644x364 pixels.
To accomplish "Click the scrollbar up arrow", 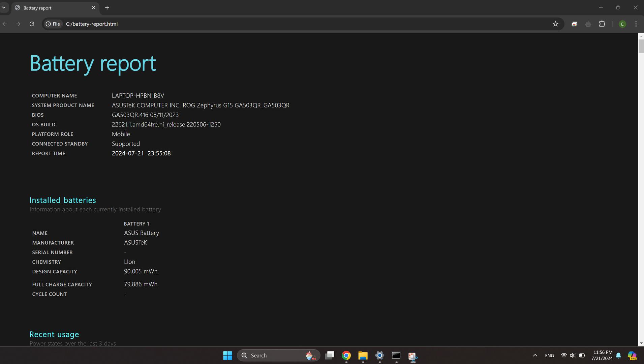I will point(641,36).
